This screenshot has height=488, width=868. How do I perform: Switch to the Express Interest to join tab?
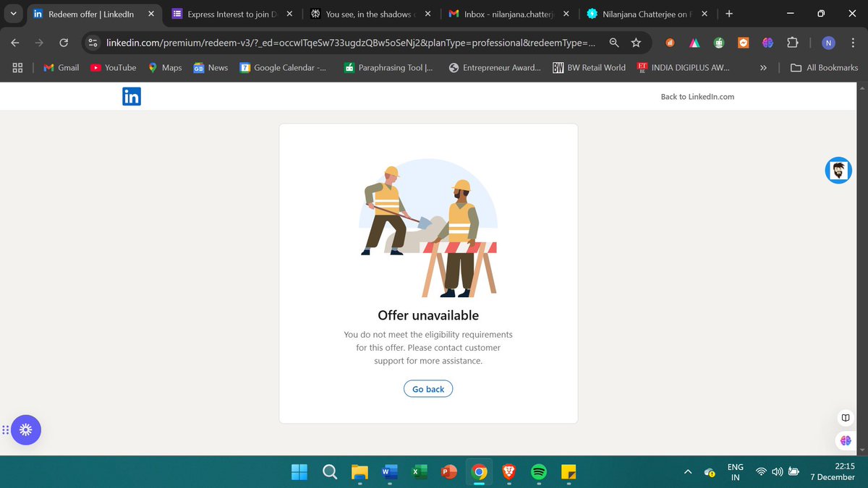tap(231, 14)
